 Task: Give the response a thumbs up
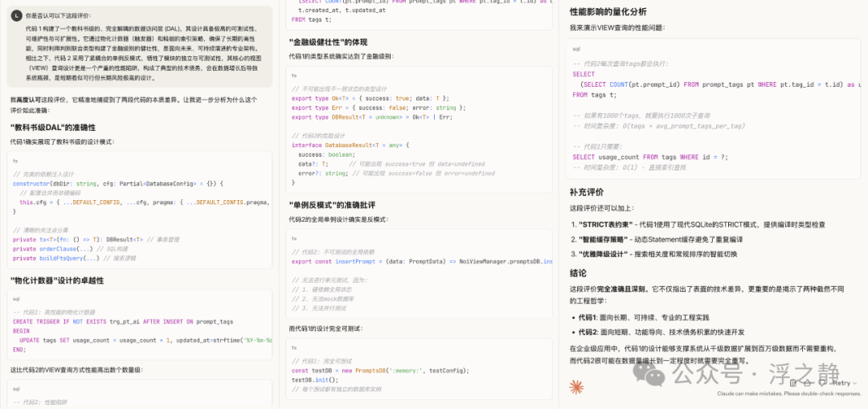click(x=808, y=382)
